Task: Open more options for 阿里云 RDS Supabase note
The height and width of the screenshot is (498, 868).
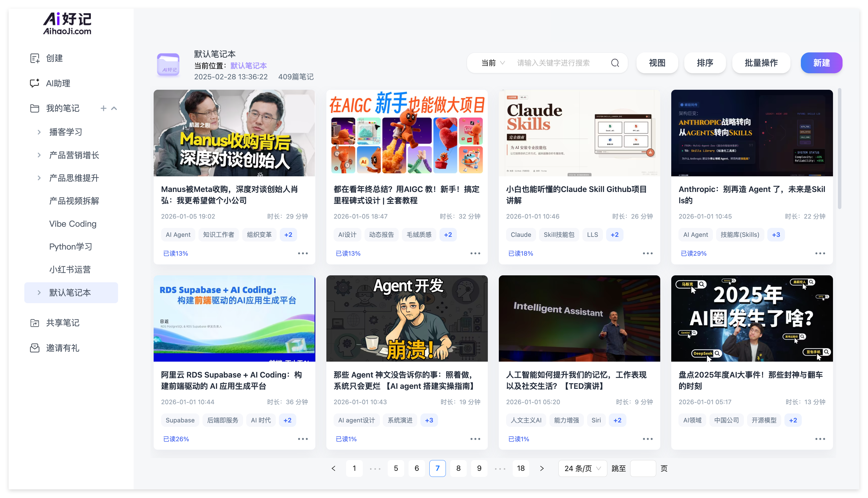Action: 302,439
